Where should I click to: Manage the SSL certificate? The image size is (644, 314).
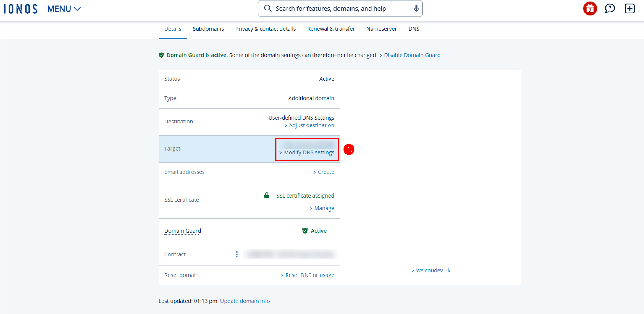(x=324, y=208)
